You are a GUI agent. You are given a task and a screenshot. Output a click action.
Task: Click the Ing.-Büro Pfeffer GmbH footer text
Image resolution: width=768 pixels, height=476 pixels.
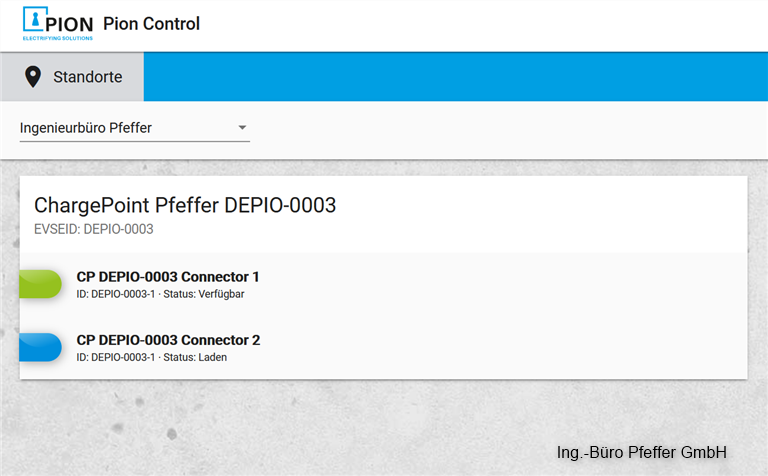tap(641, 452)
